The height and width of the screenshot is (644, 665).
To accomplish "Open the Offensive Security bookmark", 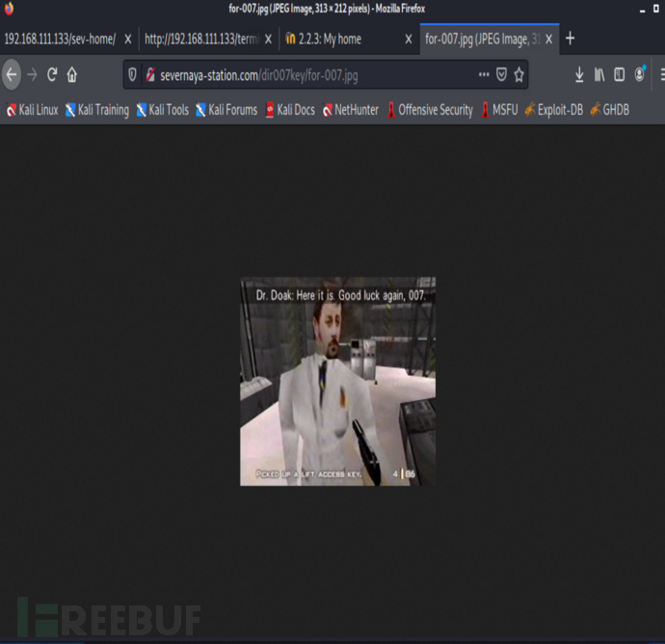I will (x=430, y=110).
